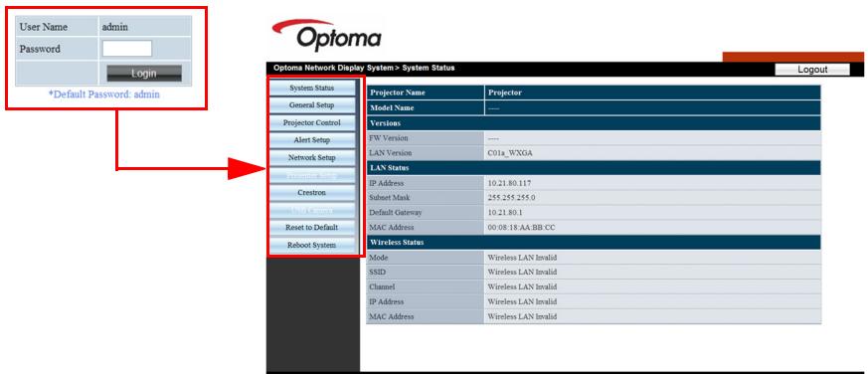The width and height of the screenshot is (868, 374).
Task: Select the SSID label
Action: point(378,273)
